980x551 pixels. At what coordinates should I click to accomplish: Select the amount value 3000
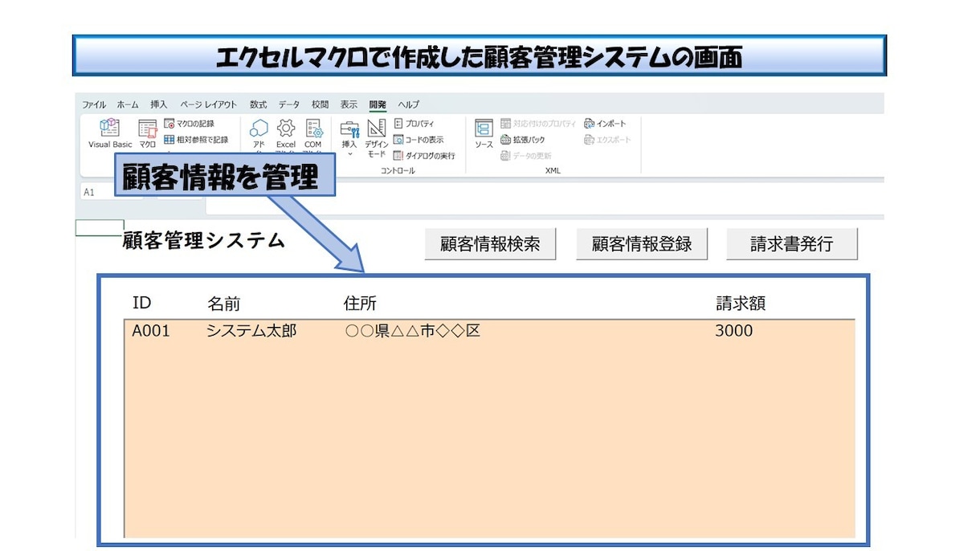(x=734, y=331)
